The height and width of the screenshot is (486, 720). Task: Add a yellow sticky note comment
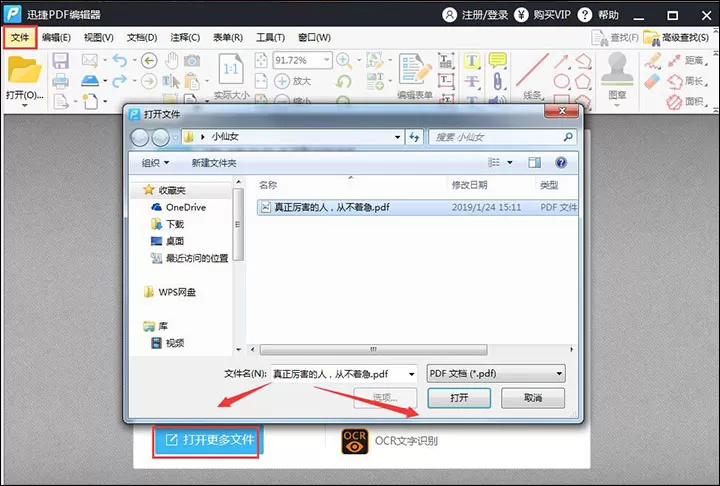[x=498, y=60]
